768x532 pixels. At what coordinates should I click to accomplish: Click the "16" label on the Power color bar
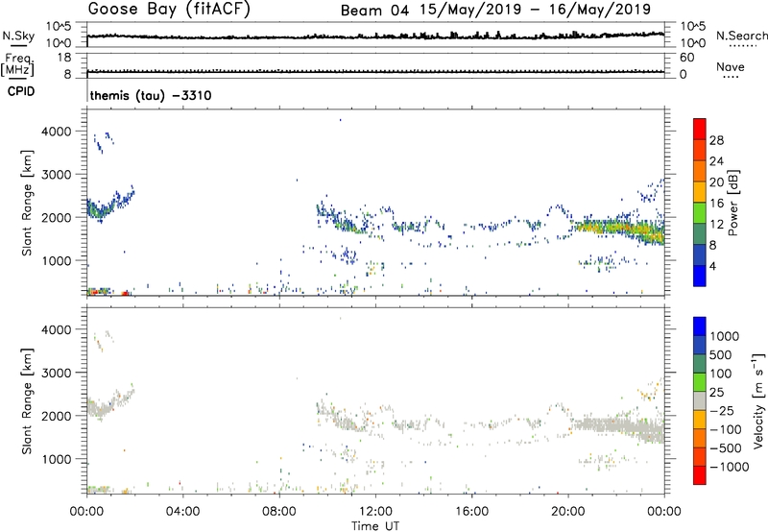pyautogui.click(x=716, y=204)
